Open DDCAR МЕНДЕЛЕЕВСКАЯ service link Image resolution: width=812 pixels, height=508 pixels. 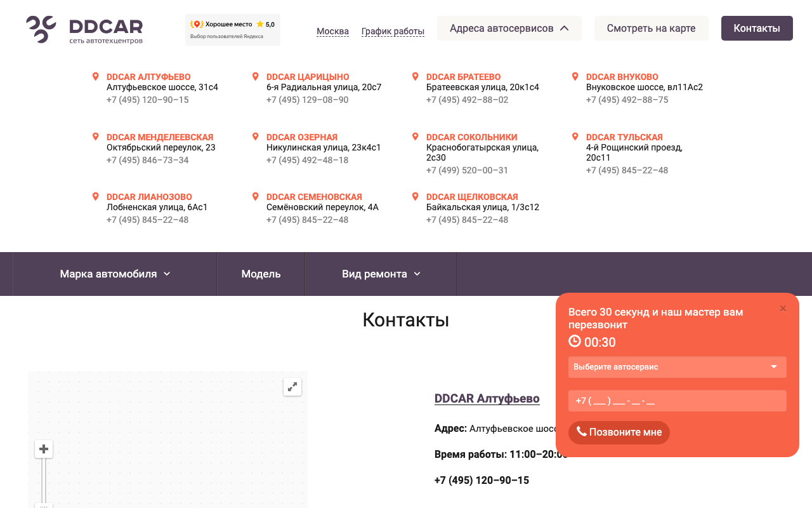coord(160,137)
